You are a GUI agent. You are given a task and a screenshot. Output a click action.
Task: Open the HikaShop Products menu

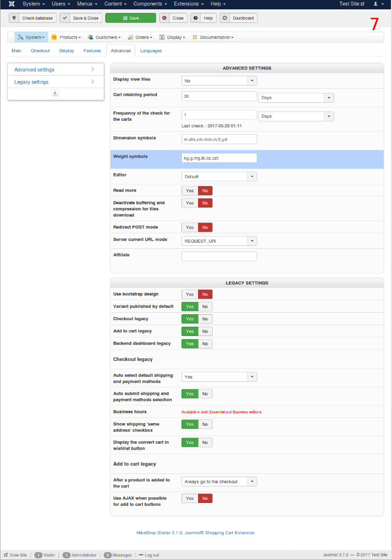[66, 37]
